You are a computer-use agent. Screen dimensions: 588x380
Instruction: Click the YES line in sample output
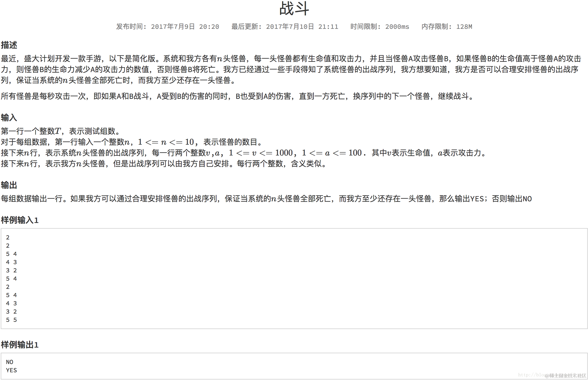(x=12, y=370)
